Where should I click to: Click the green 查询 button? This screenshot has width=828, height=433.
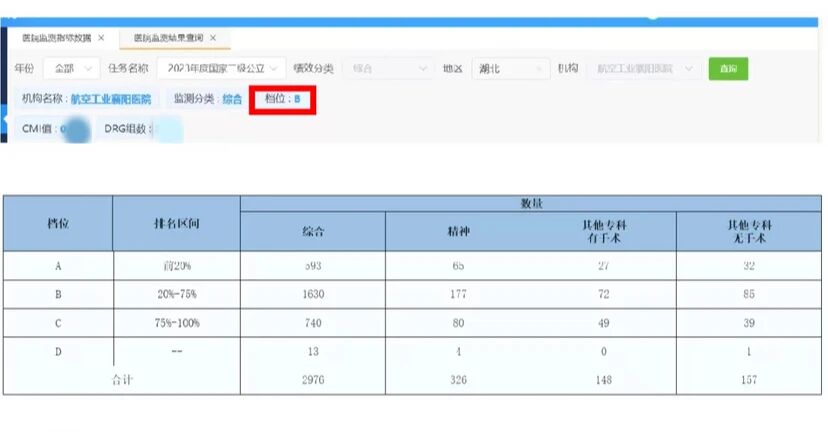click(x=728, y=69)
